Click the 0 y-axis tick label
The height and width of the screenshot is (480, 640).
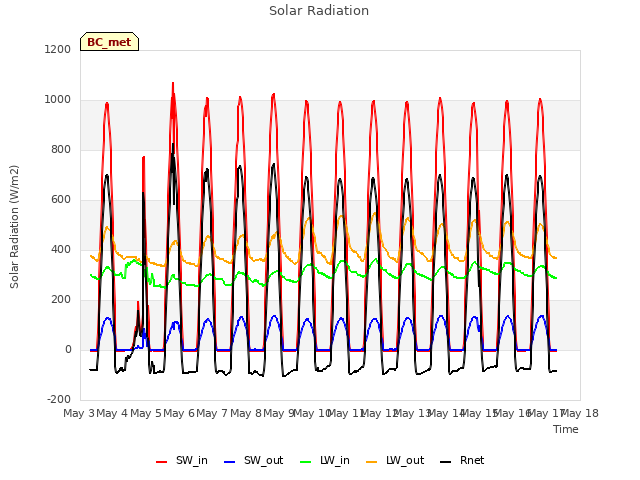(x=68, y=349)
